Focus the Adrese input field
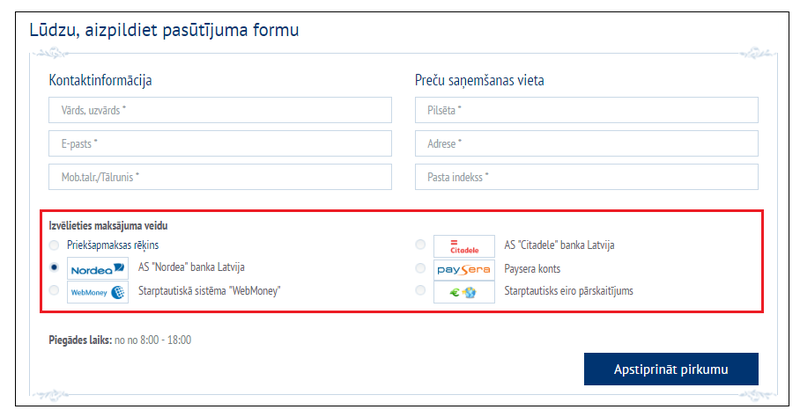The image size is (800, 417). click(x=586, y=144)
